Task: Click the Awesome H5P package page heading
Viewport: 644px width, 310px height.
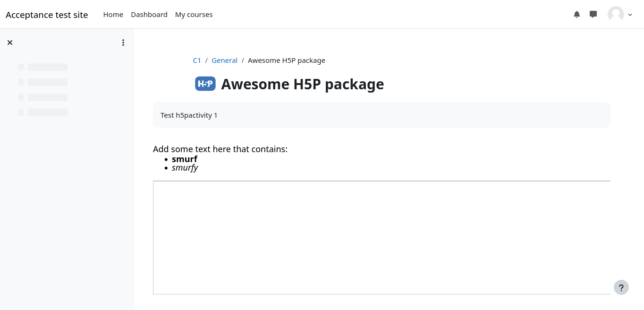Action: pyautogui.click(x=302, y=84)
